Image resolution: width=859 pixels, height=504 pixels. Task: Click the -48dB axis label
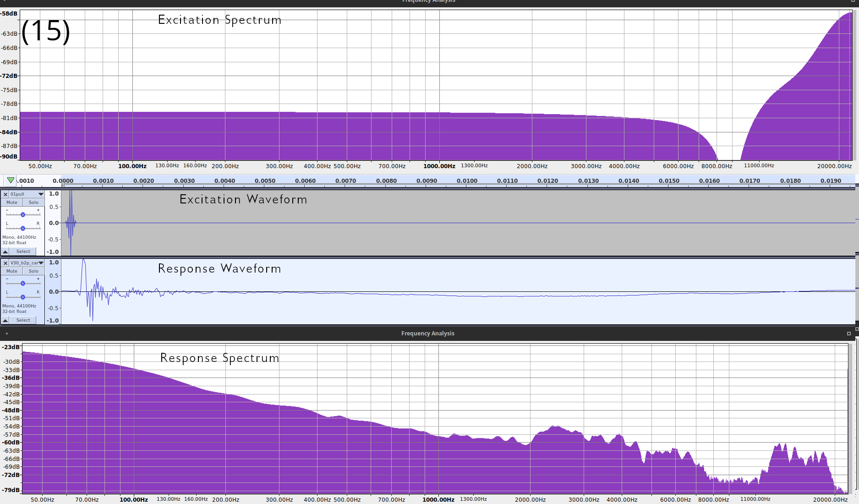tap(11, 411)
